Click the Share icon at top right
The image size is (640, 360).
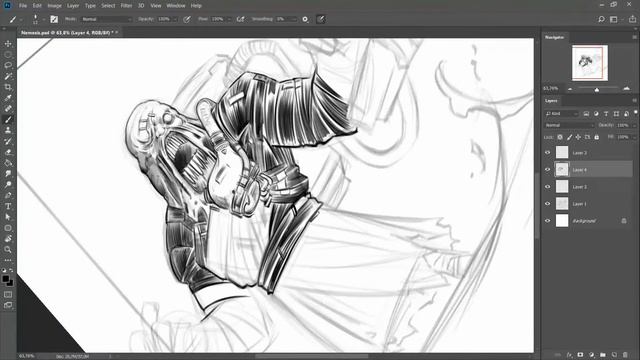[x=632, y=19]
